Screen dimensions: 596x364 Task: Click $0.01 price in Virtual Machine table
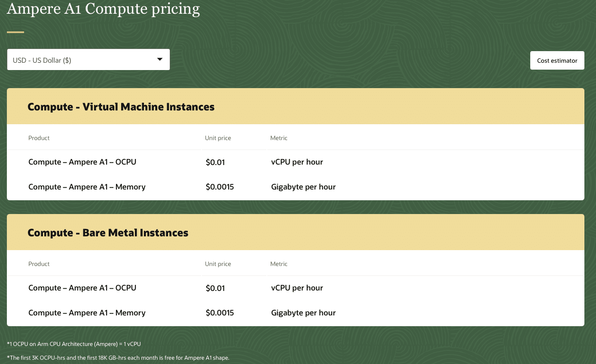pos(215,162)
